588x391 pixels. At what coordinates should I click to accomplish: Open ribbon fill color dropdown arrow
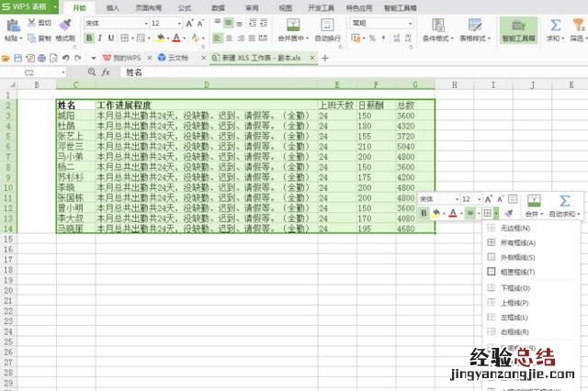[168, 39]
